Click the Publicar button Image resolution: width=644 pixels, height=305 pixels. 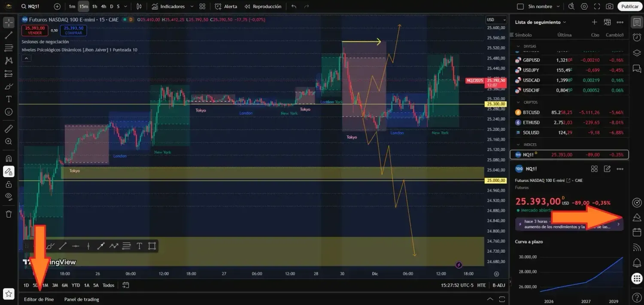point(630,6)
